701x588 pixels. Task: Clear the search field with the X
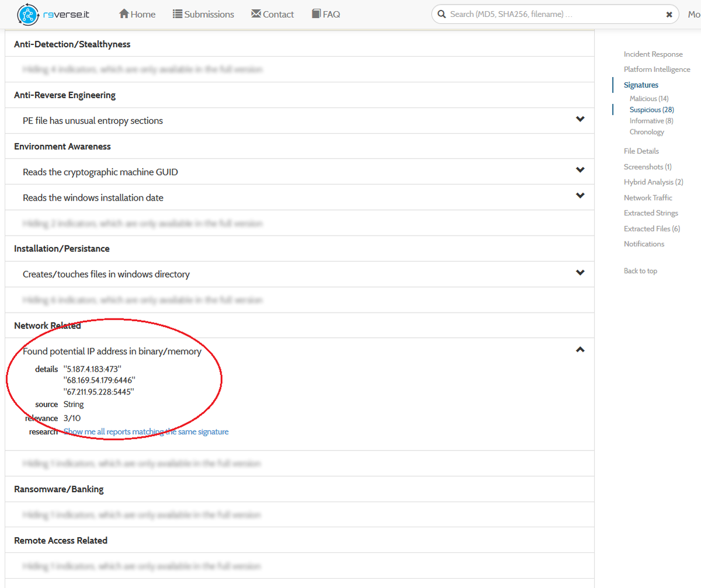(669, 15)
